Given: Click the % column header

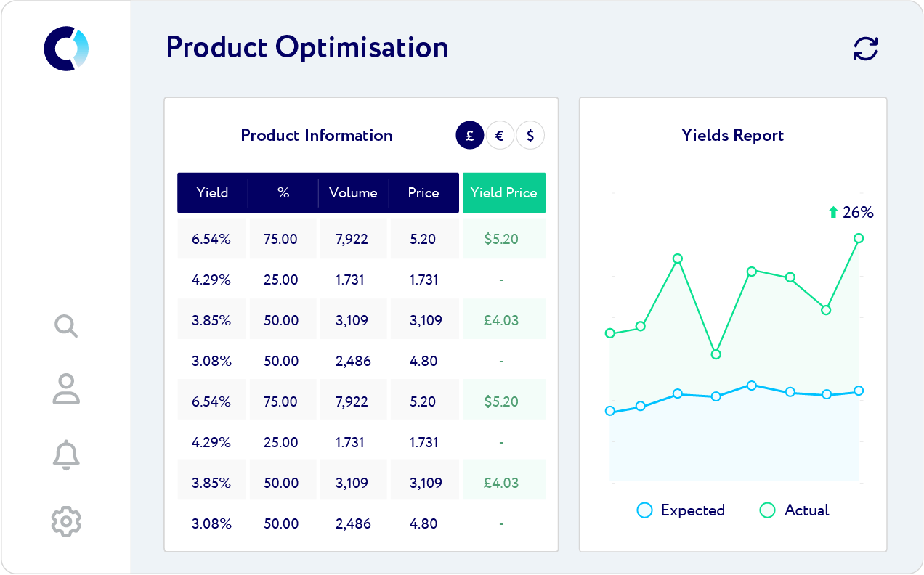Looking at the screenshot, I should click(x=283, y=193).
